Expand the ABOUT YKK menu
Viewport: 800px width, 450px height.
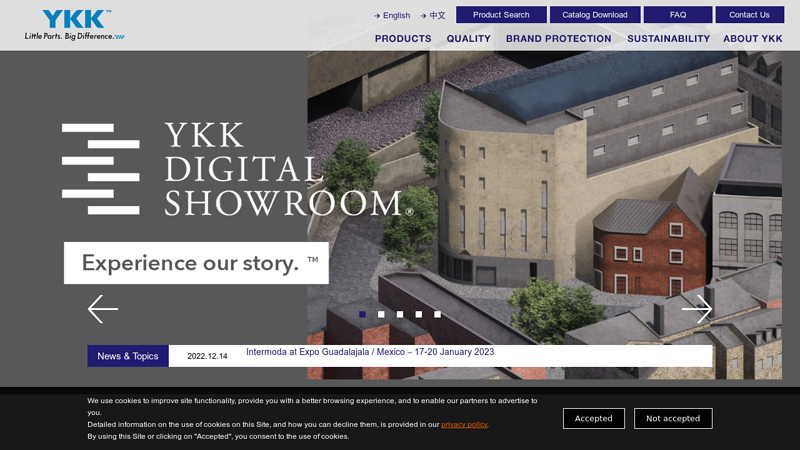[753, 39]
